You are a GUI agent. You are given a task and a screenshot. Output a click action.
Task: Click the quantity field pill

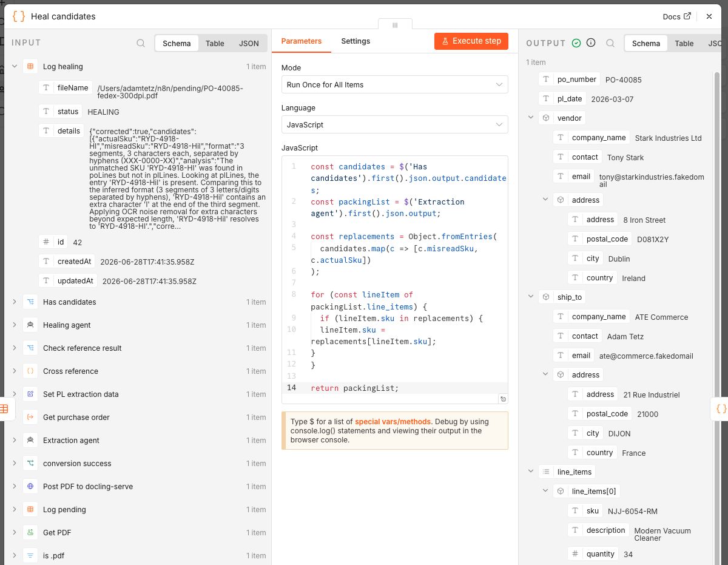click(x=593, y=554)
